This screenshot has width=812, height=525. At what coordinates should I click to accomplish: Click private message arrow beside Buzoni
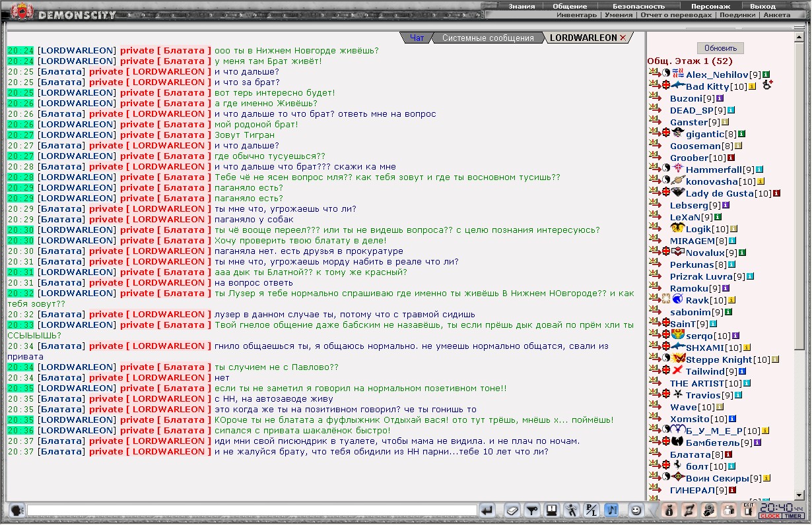coord(654,98)
